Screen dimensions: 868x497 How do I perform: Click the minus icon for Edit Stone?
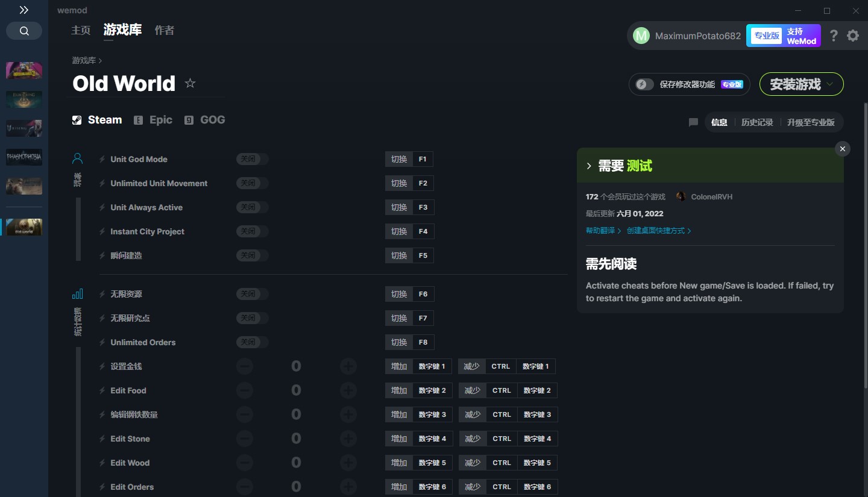click(x=245, y=439)
